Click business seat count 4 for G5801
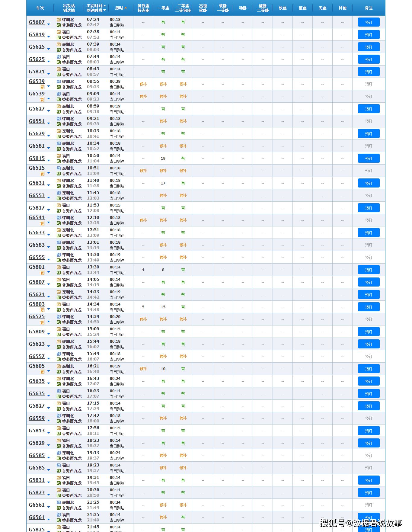 143,270
